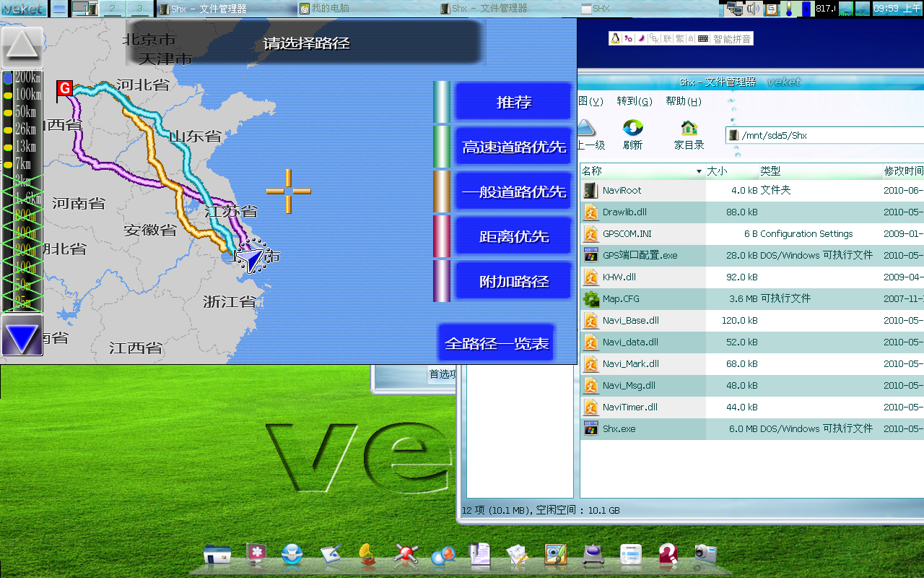Screen dimensions: 924x578
Task: Click the blue arrow current-position marker
Action: click(x=250, y=259)
